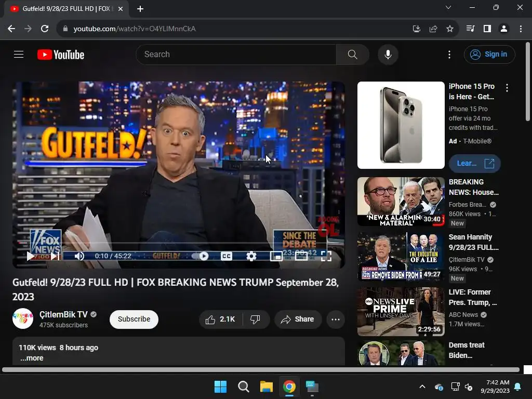
Task: Share the Gutfeld video
Action: tap(298, 320)
